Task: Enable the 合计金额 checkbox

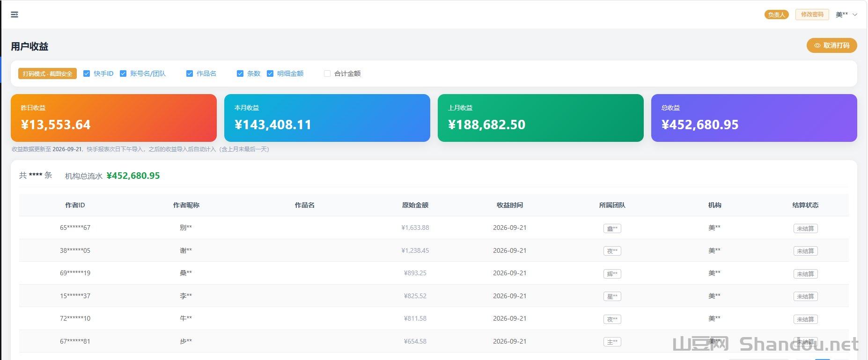Action: (x=327, y=73)
